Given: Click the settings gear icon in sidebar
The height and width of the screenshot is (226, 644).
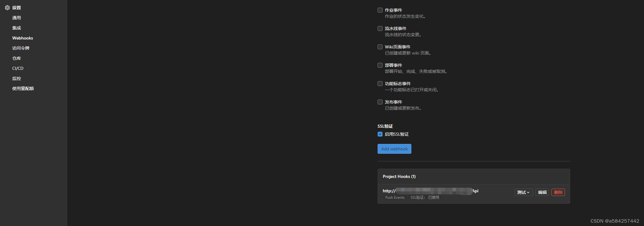Looking at the screenshot, I should coord(7,8).
